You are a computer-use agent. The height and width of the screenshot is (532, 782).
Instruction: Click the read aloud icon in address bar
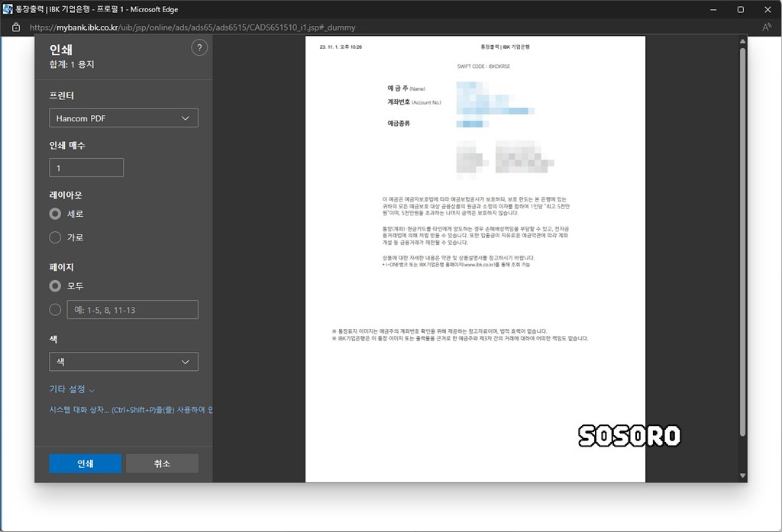click(767, 27)
